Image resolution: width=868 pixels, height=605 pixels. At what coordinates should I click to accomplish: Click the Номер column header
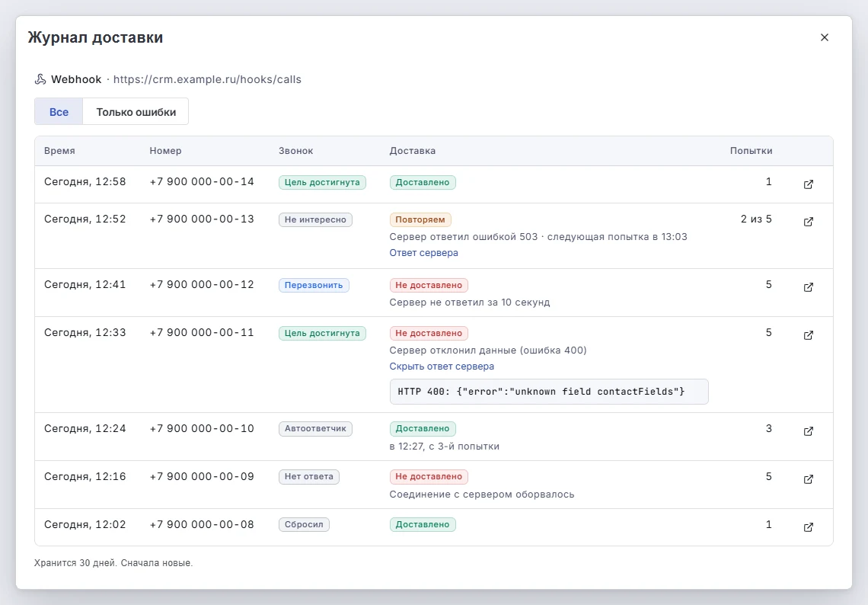tap(165, 151)
